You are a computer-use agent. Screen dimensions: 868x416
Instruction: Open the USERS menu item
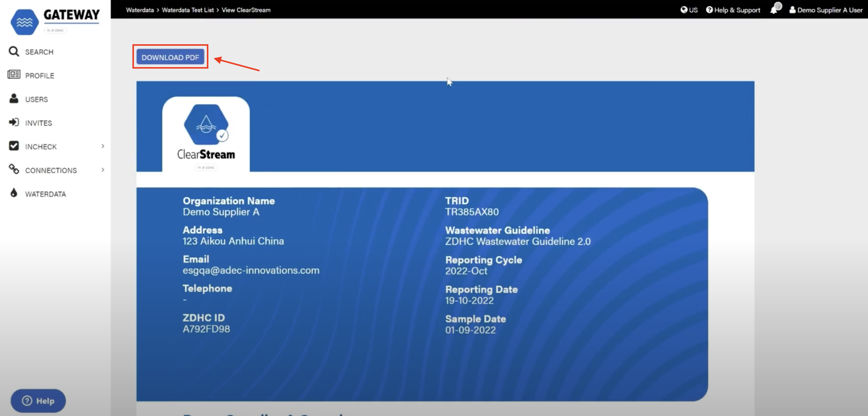click(36, 99)
